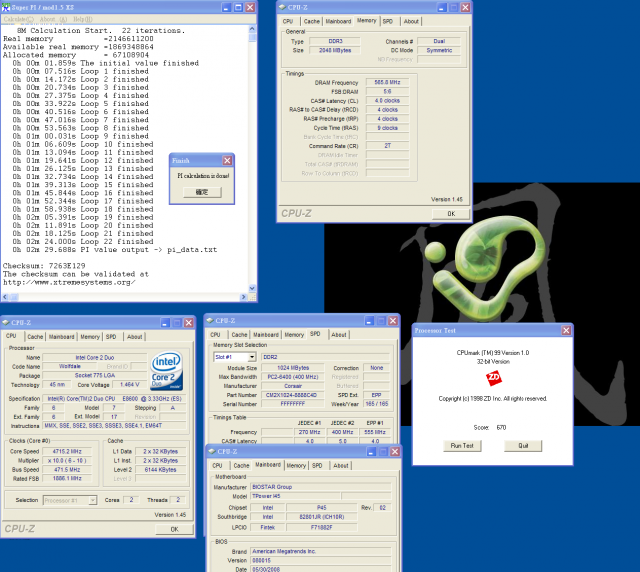Switch to CPU tab in the CPU-Z Memory window
Viewport: 640px width, 572px height.
point(288,21)
